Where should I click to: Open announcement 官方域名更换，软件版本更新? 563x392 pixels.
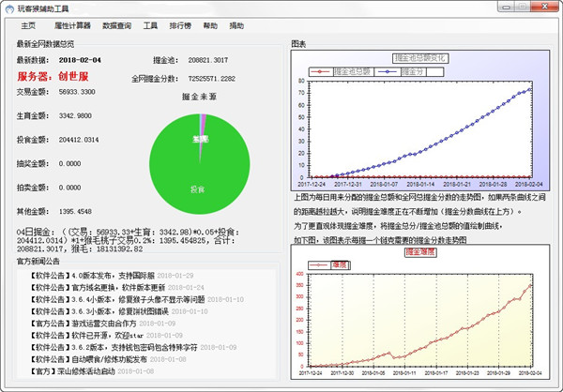[x=117, y=288]
